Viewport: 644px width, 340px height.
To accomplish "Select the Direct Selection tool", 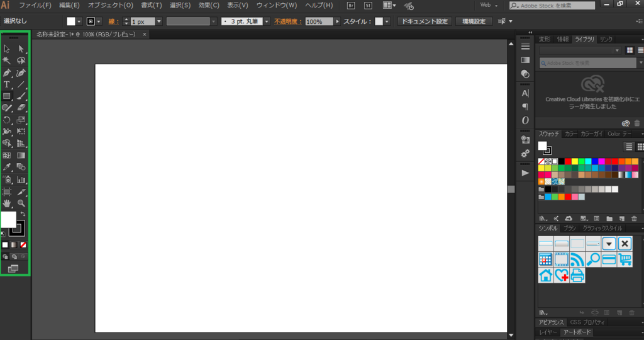I will pyautogui.click(x=21, y=49).
